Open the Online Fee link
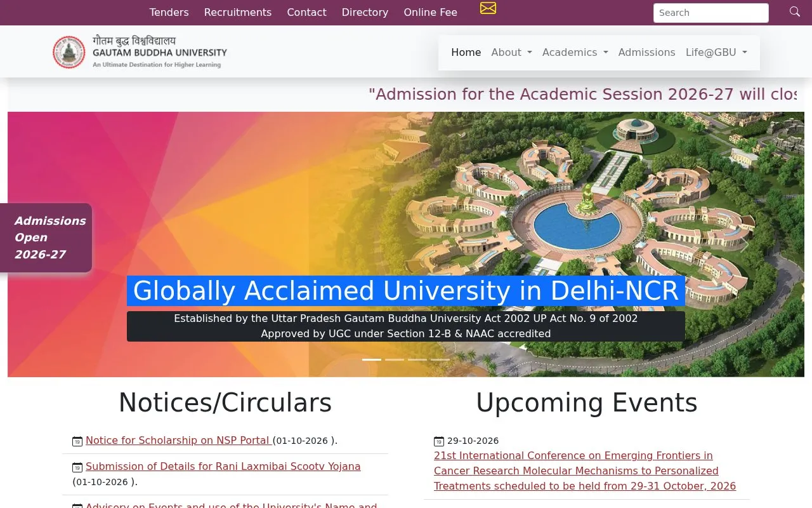The height and width of the screenshot is (508, 812). point(431,12)
